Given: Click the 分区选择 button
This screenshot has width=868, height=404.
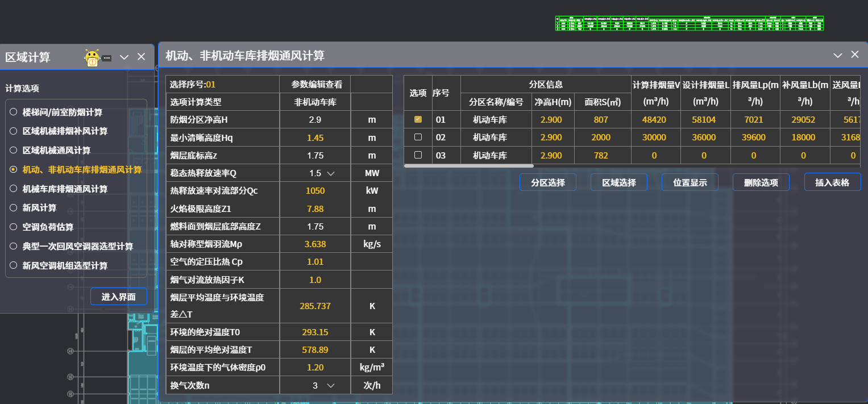Looking at the screenshot, I should pos(547,182).
